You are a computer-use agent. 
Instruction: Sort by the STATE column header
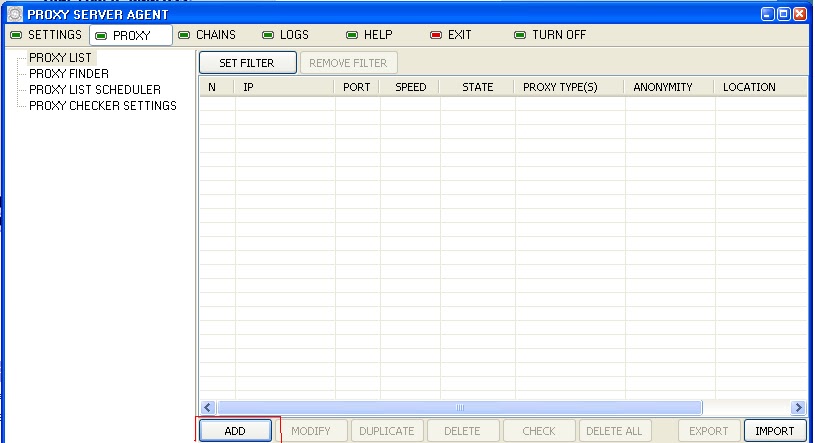477,87
